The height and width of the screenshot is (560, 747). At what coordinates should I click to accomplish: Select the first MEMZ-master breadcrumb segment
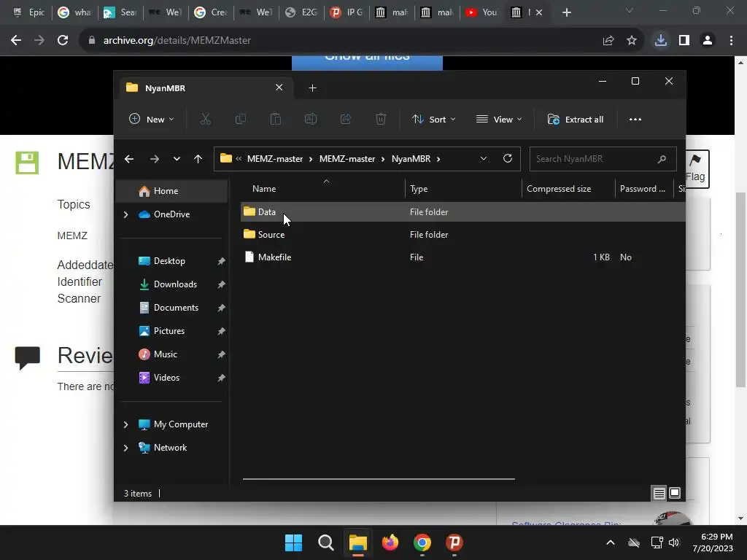coord(275,159)
